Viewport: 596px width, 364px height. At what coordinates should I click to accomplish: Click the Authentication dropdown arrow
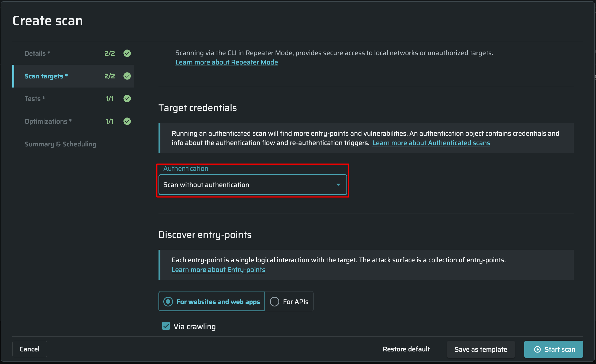[338, 185]
